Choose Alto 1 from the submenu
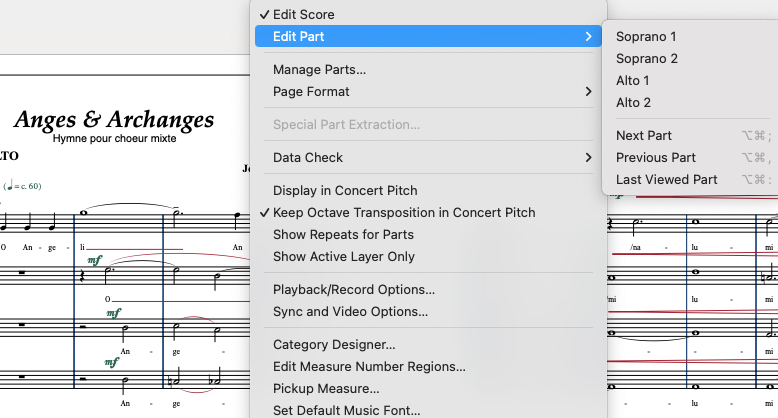778x418 pixels. 632,81
